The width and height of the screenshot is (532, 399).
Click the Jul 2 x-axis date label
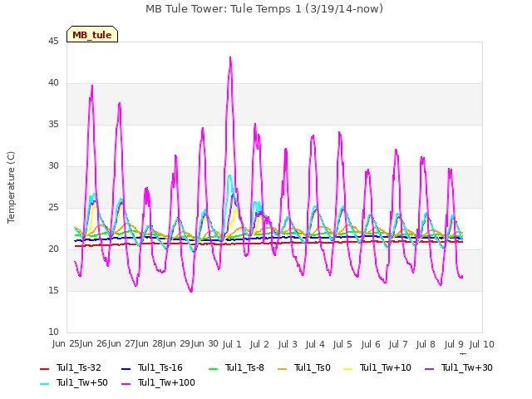pos(259,344)
